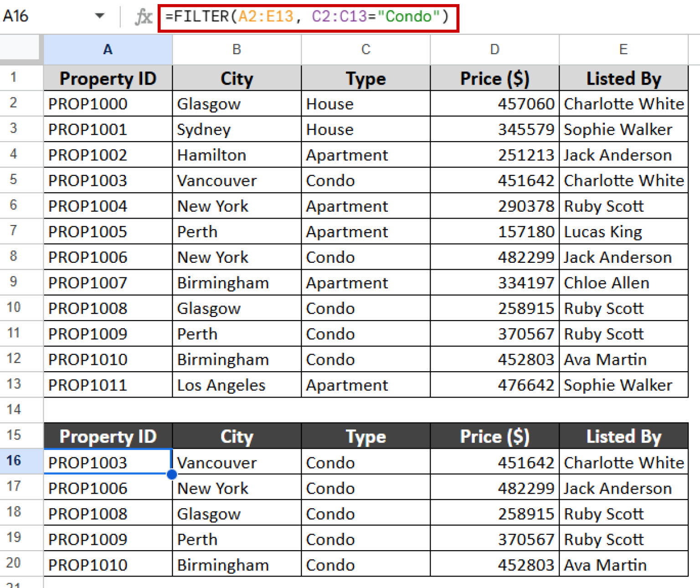The height and width of the screenshot is (588, 700).
Task: Select the Vancouver result cell in row 16
Action: tap(236, 462)
